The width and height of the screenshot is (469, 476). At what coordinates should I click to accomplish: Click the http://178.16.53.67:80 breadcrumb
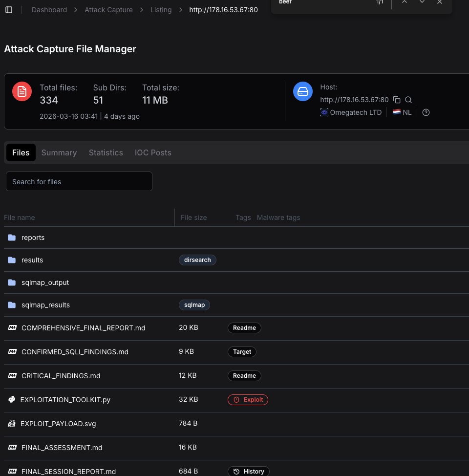click(223, 10)
